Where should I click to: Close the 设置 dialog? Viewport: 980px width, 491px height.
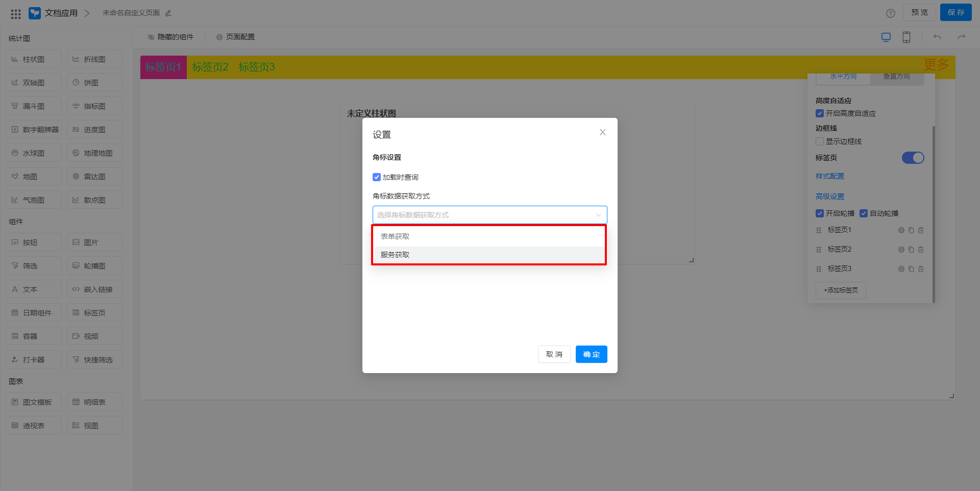[x=602, y=132]
